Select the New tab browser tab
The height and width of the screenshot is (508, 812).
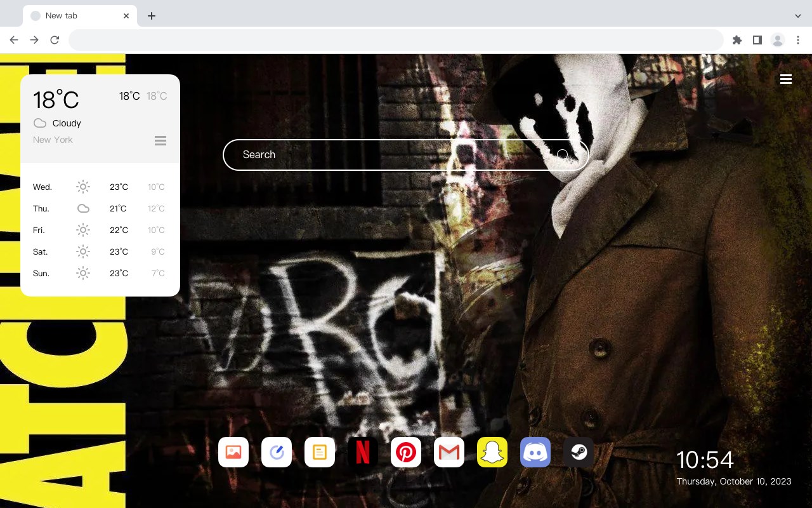click(80, 16)
